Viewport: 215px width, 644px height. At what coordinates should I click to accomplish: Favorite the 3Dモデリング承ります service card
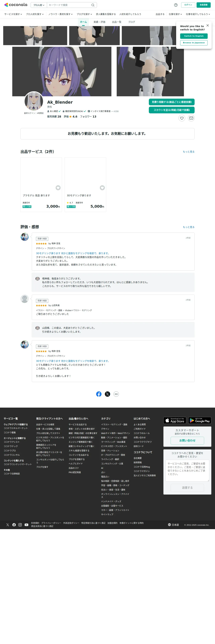[x=102, y=188]
